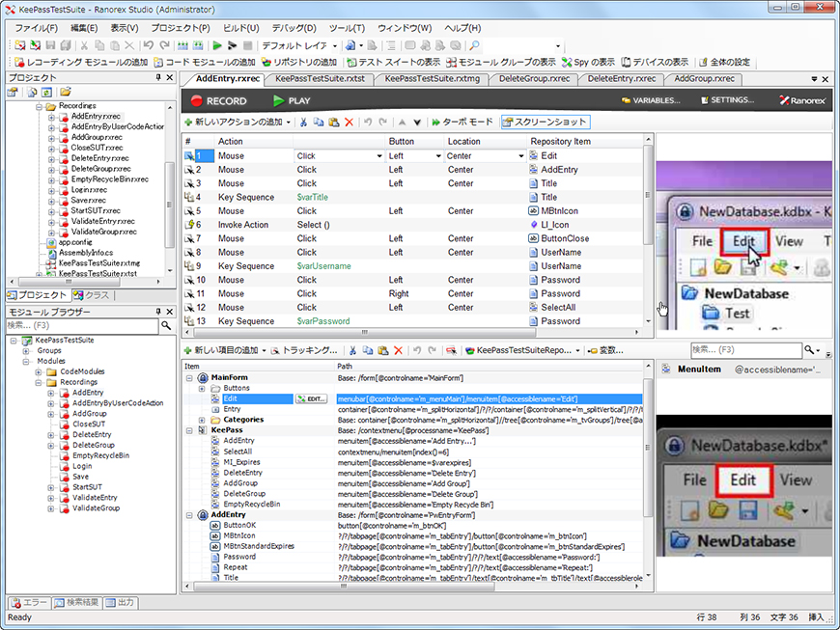Screen dimensions: 840x630
Task: Click the search magnifier in Module Browser
Action: click(168, 326)
